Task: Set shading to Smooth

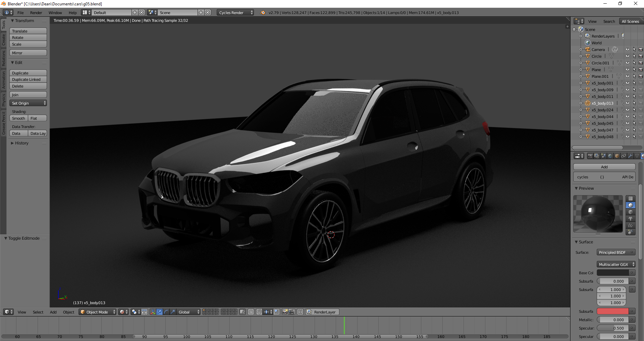Action: click(x=19, y=118)
